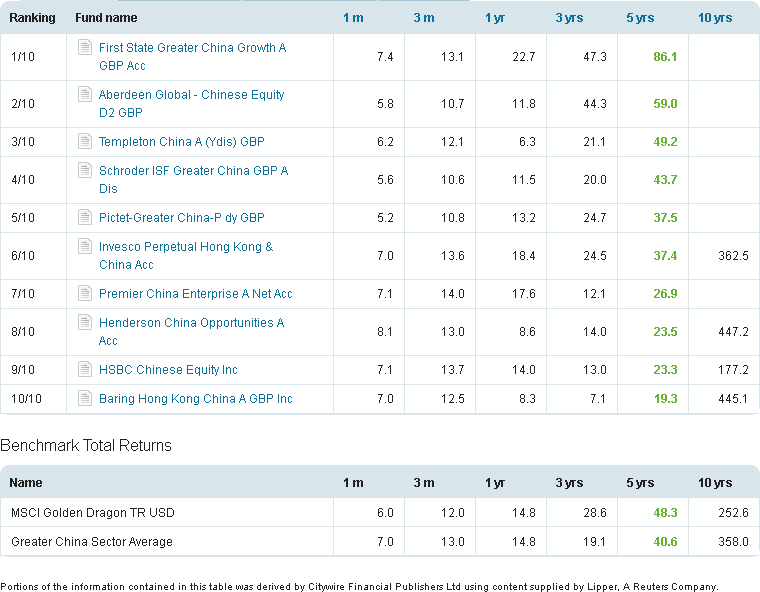
Task: Sort fund table by 10 yrs column header
Action: pos(715,18)
